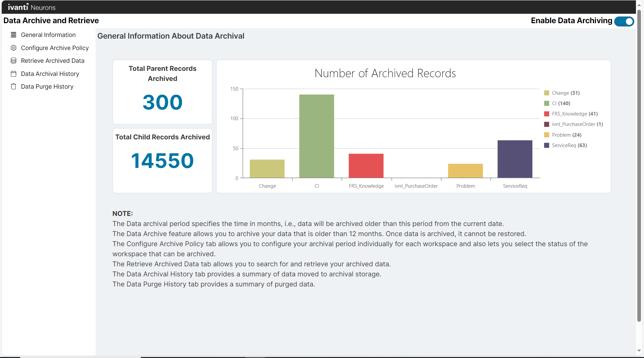Click the Data Purge History trash icon

point(13,86)
